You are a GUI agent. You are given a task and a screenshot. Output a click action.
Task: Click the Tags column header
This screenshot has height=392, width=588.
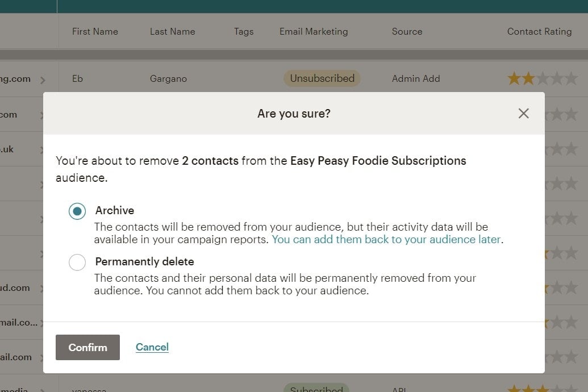244,31
